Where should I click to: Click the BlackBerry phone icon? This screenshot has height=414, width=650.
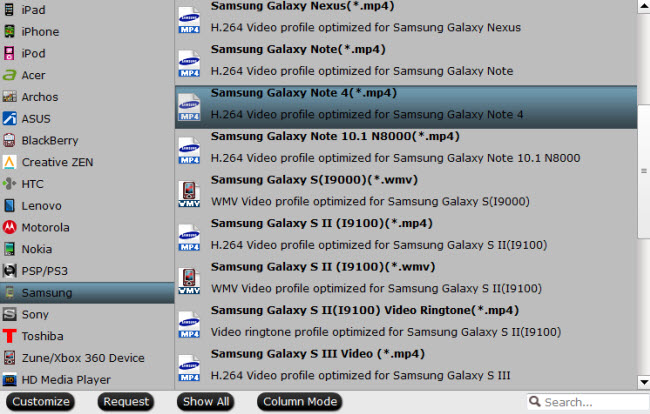point(9,140)
